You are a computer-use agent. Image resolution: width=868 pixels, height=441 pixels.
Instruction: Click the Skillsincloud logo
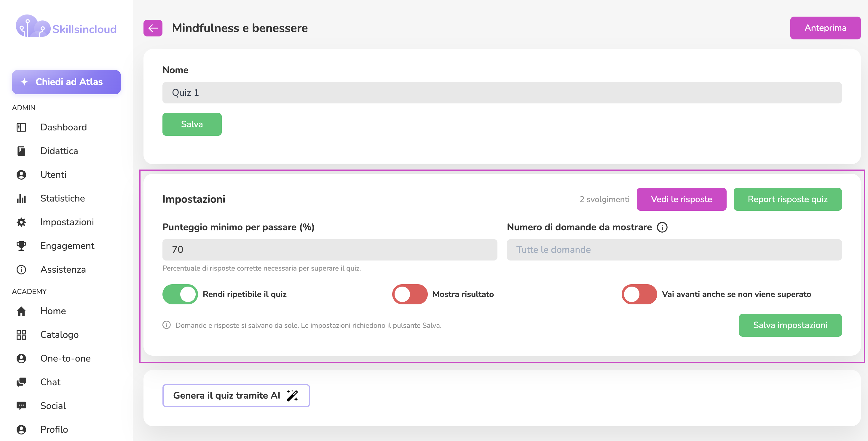(x=66, y=26)
